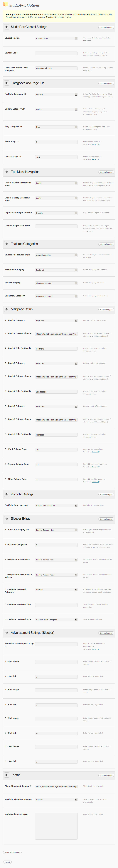Screen dimensions: 118x868
Task: Collapse the StudioBox General Settings section icon
Action: coord(7,27)
